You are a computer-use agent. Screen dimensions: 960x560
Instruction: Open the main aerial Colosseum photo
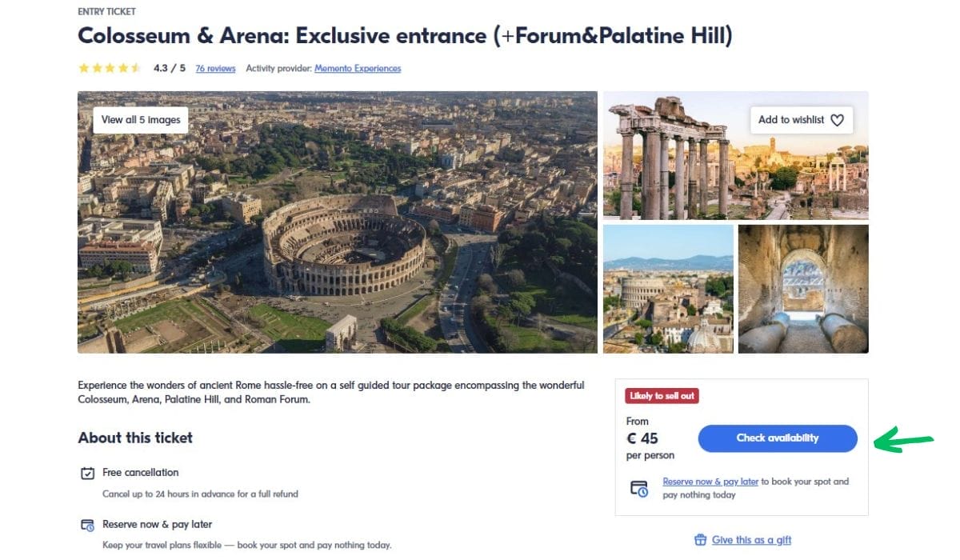coord(337,240)
